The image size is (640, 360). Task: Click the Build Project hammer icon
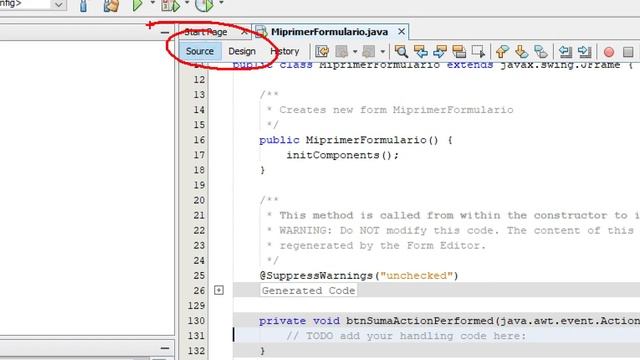coord(83,5)
